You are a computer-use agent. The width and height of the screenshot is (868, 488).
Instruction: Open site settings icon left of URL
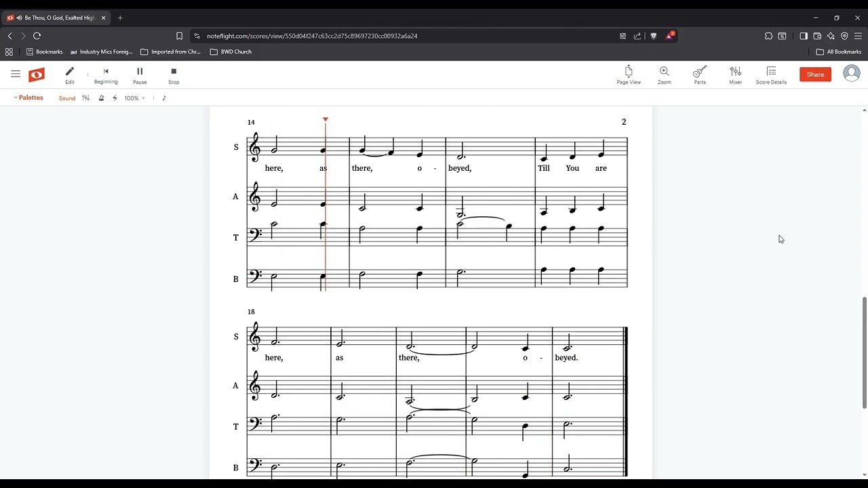[197, 36]
